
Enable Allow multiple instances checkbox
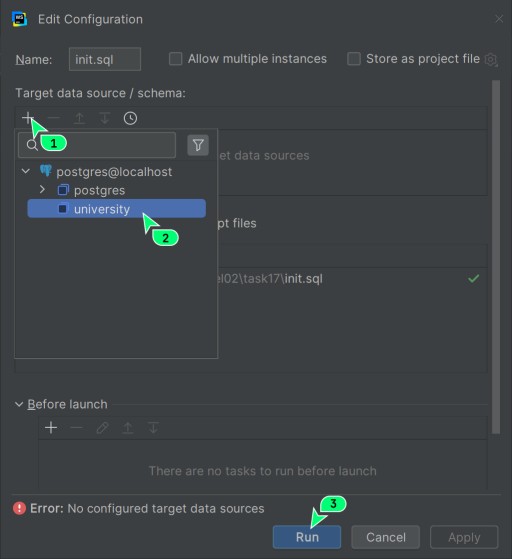[x=175, y=58]
